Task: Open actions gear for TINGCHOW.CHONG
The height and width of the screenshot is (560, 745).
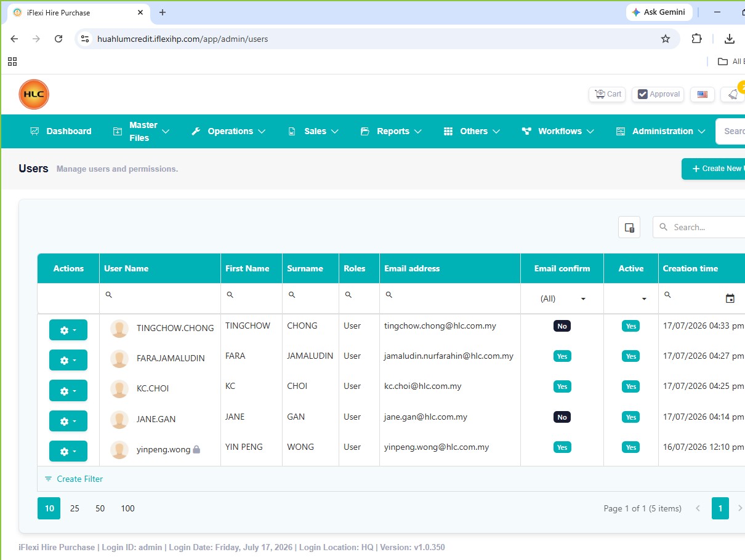Action: tap(68, 330)
